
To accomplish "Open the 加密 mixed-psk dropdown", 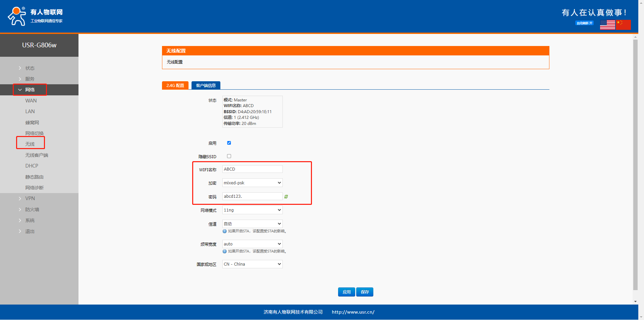I will click(252, 183).
